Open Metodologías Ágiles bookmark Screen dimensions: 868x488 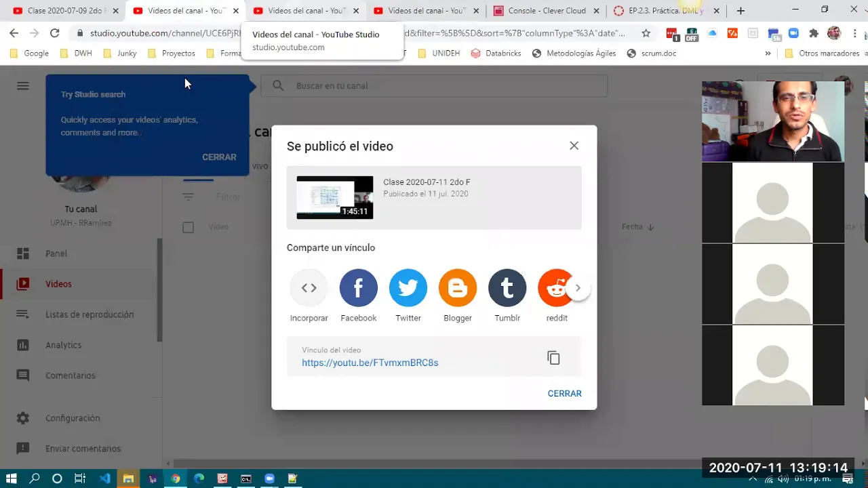coord(574,53)
